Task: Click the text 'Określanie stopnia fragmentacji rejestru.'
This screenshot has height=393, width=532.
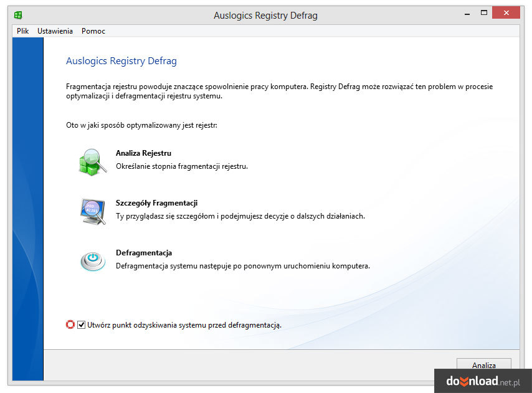Action: 182,166
